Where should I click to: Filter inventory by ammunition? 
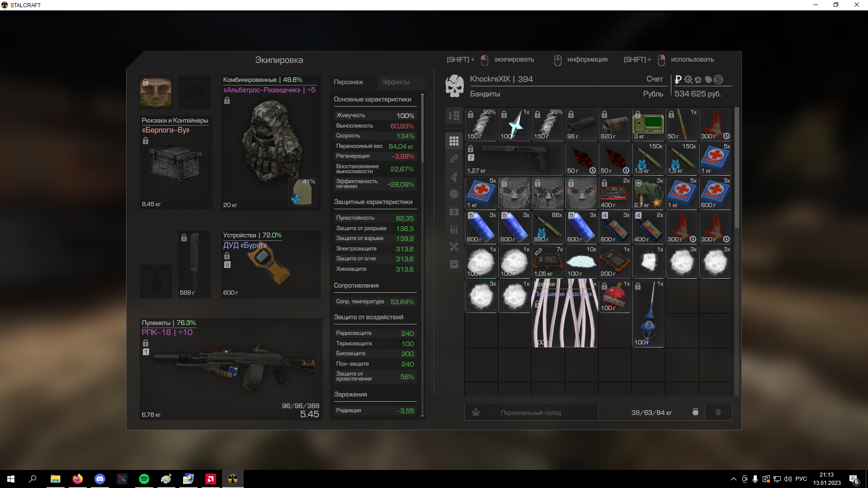pos(454,229)
